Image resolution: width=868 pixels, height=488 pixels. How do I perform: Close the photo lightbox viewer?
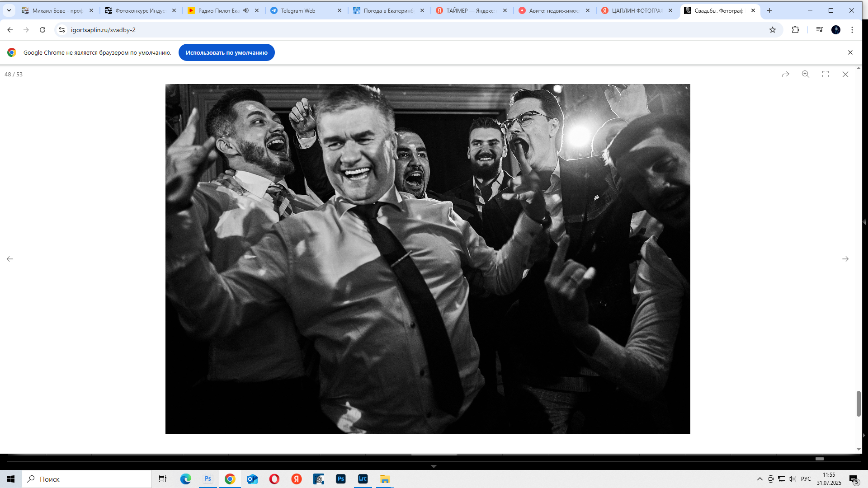pos(845,74)
